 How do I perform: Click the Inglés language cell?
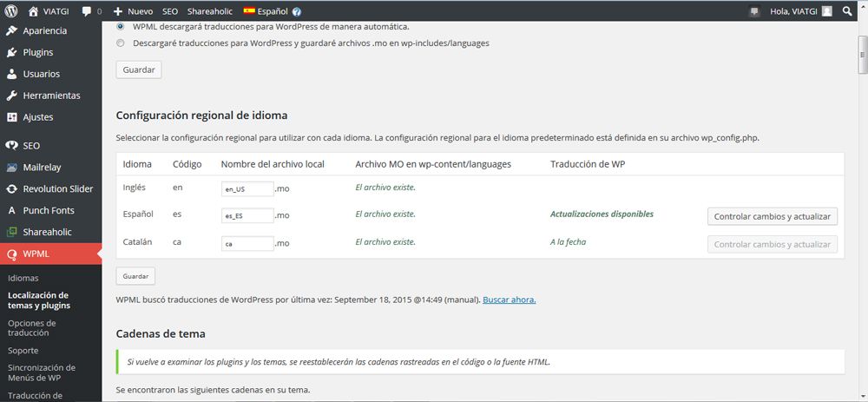click(134, 188)
